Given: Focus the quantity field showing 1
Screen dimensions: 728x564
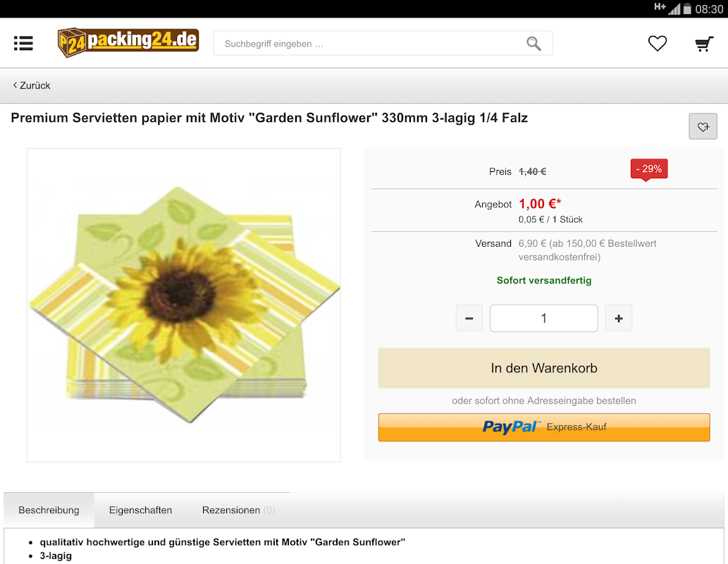Looking at the screenshot, I should click(543, 318).
